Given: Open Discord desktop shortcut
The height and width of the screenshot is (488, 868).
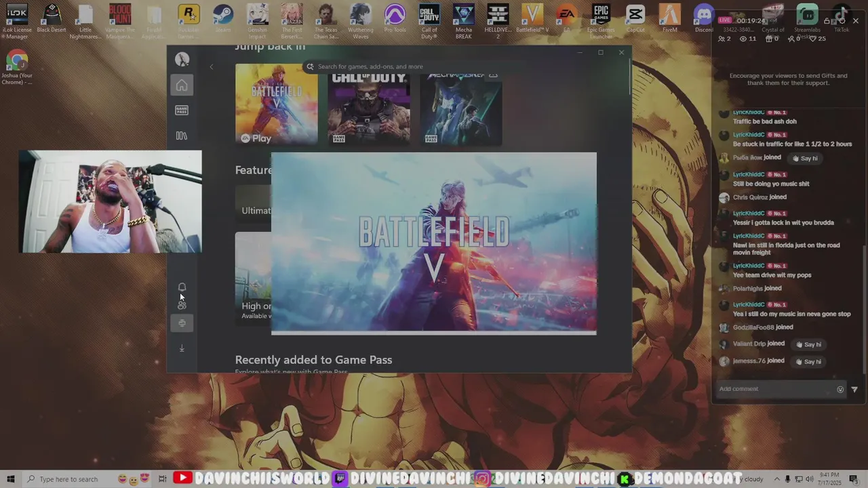Looking at the screenshot, I should pyautogui.click(x=705, y=19).
